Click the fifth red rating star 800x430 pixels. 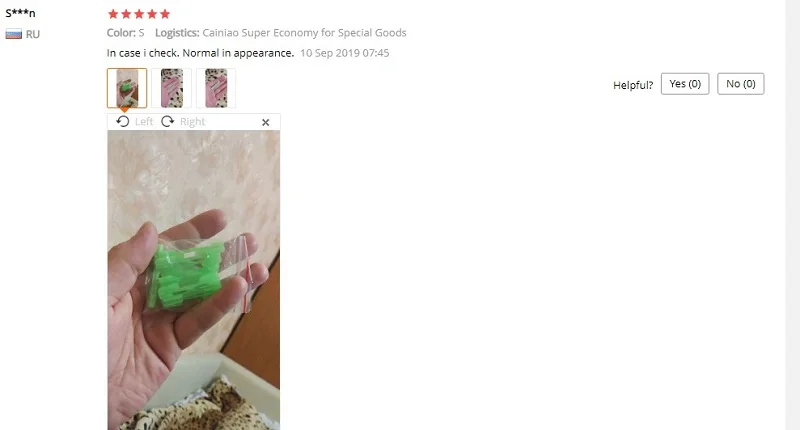pos(165,14)
